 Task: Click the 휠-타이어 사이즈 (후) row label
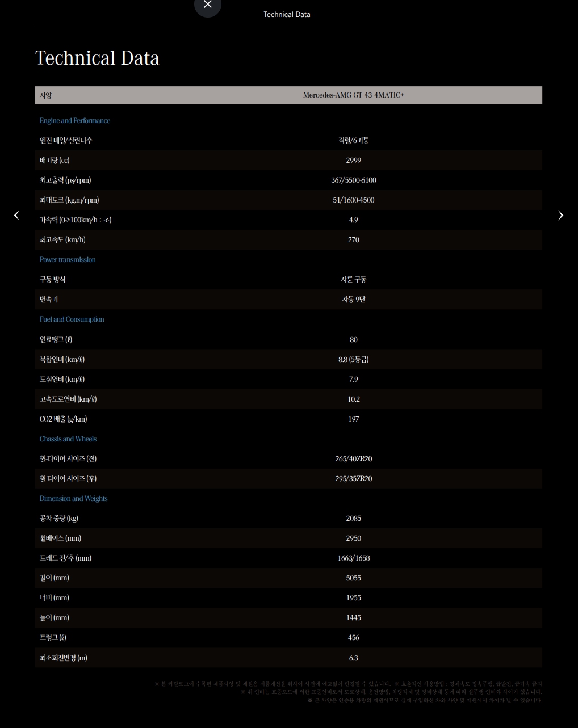click(x=68, y=479)
